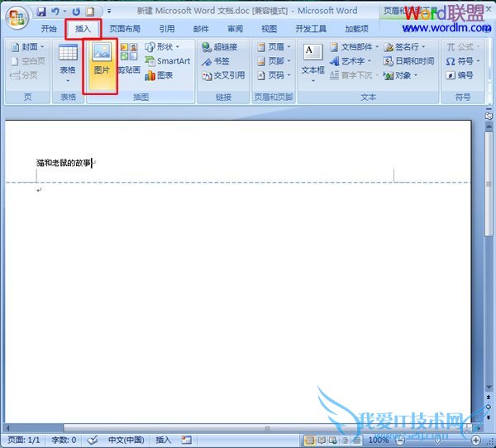This screenshot has height=448, width=496.
Task: Open the 公式 equation gallery
Action: (463, 47)
